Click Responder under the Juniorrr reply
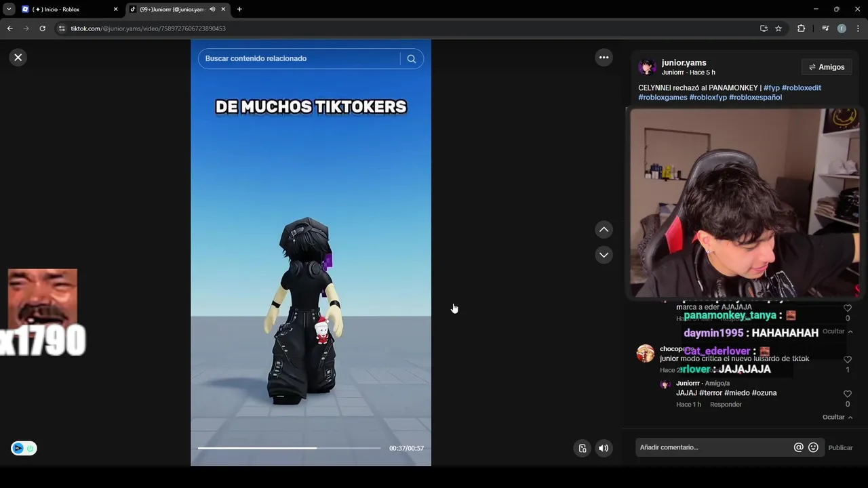 [x=726, y=405]
